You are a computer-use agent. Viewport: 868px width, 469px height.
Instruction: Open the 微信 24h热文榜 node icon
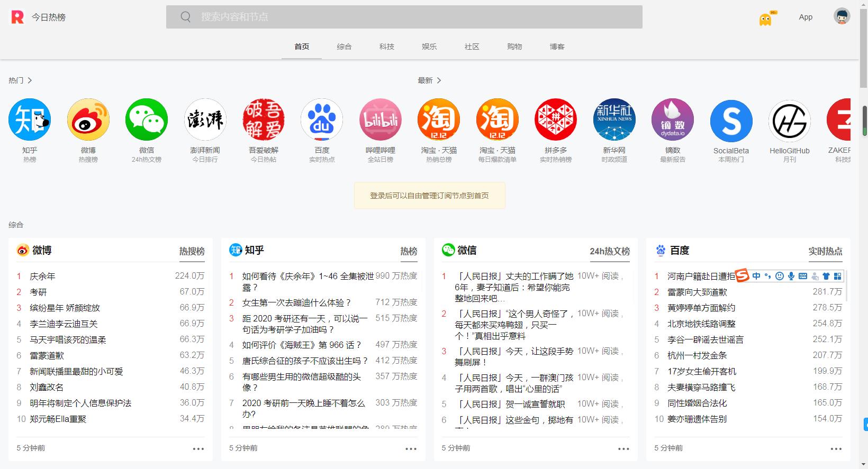click(147, 119)
